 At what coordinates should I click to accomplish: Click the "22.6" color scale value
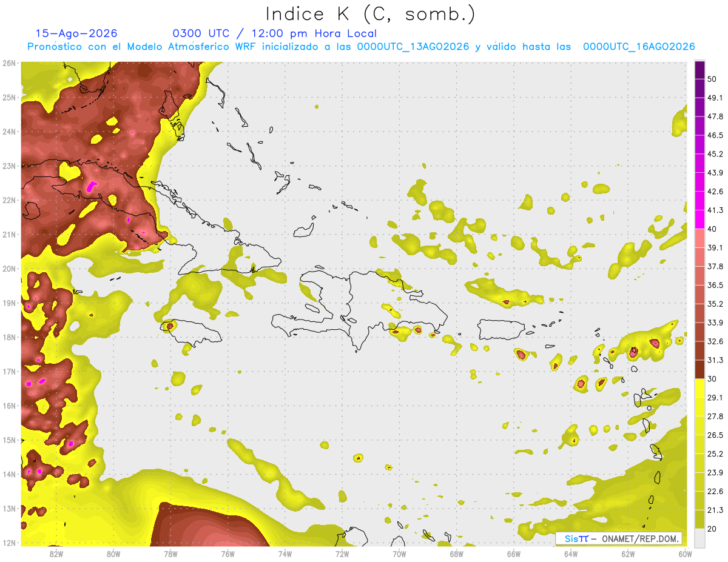coord(715,492)
